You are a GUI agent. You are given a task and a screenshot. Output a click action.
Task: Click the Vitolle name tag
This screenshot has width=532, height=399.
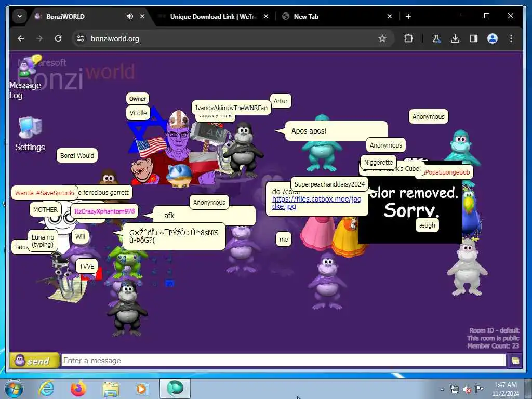pyautogui.click(x=138, y=113)
